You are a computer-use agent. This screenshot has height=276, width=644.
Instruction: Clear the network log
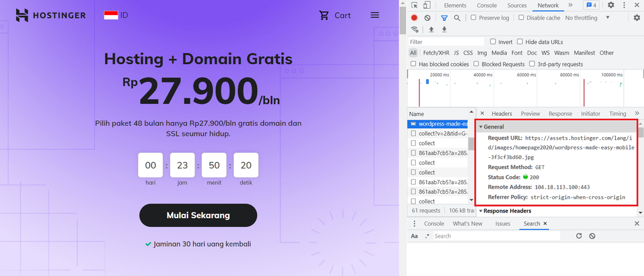(427, 18)
